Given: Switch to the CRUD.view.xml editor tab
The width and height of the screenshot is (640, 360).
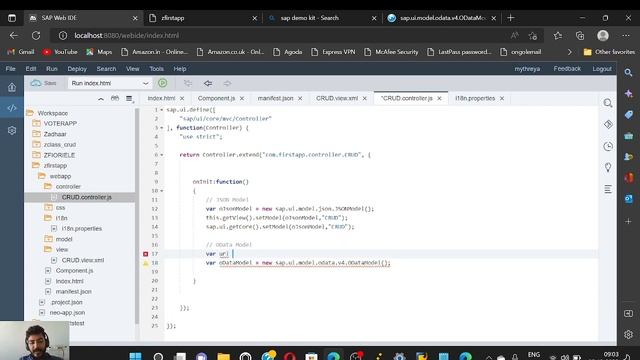Looking at the screenshot, I should click(x=337, y=98).
